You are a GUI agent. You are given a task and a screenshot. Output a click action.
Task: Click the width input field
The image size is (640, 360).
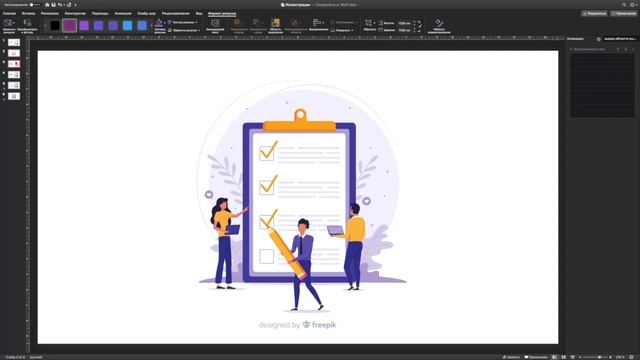404,30
